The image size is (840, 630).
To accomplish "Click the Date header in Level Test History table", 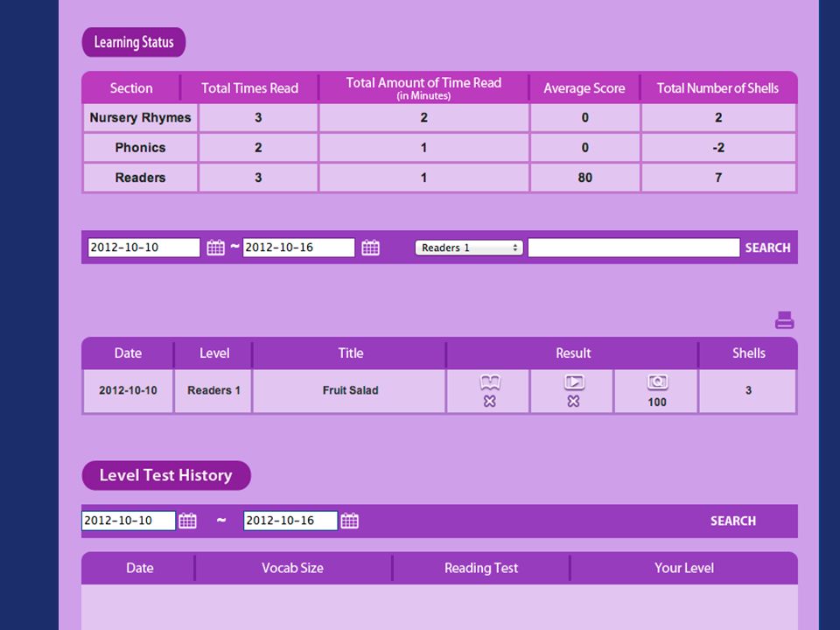I will pyautogui.click(x=140, y=569).
